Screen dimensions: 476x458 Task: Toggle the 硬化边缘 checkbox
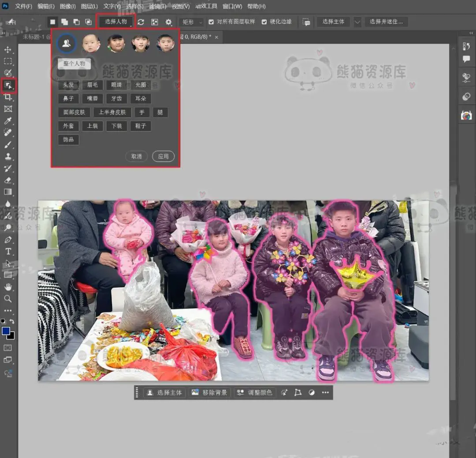click(x=264, y=22)
